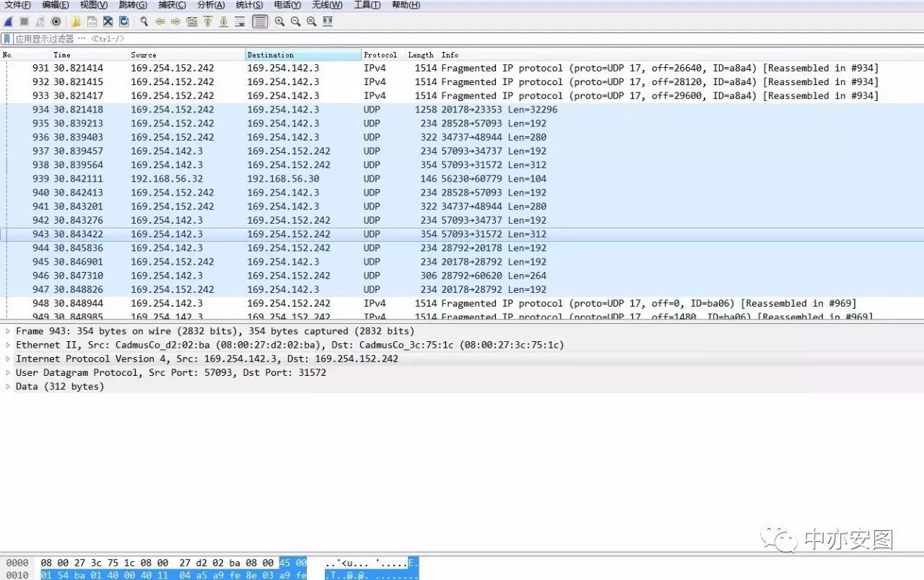Select packet 939 from 192.168.56.32
Image resolution: width=924 pixels, height=580 pixels.
pyautogui.click(x=462, y=178)
